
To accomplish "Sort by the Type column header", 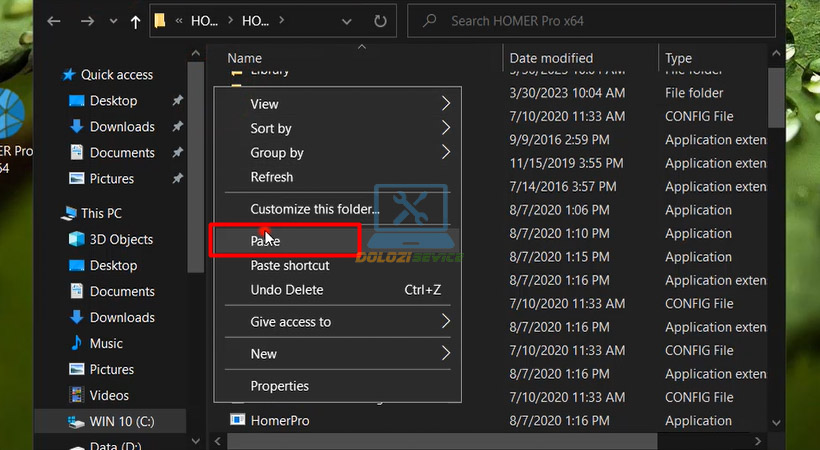I will point(678,58).
